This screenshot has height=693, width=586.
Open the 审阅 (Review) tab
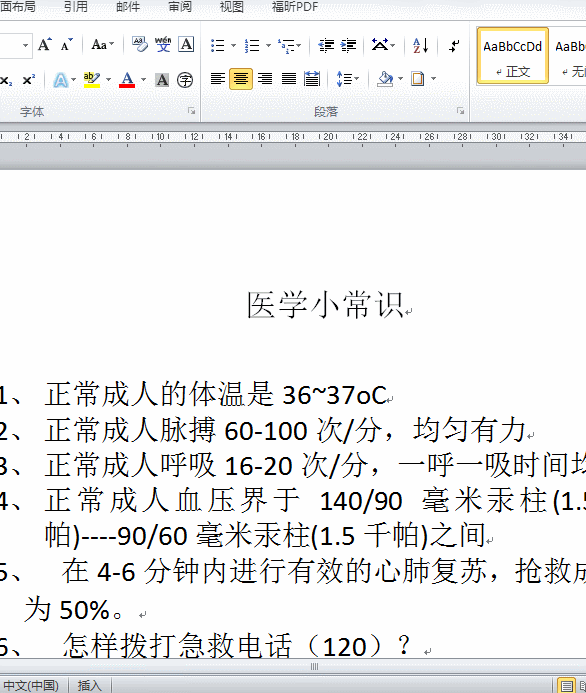coord(180,7)
